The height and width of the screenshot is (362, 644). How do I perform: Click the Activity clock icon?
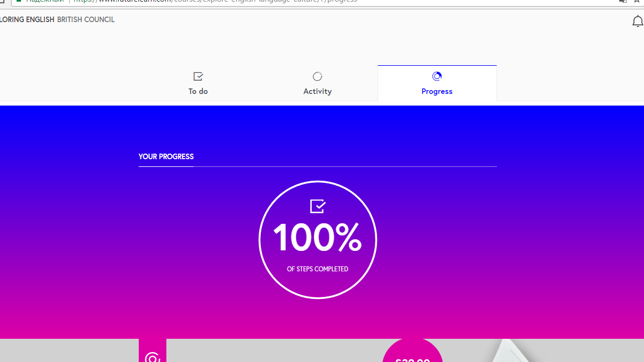click(317, 76)
